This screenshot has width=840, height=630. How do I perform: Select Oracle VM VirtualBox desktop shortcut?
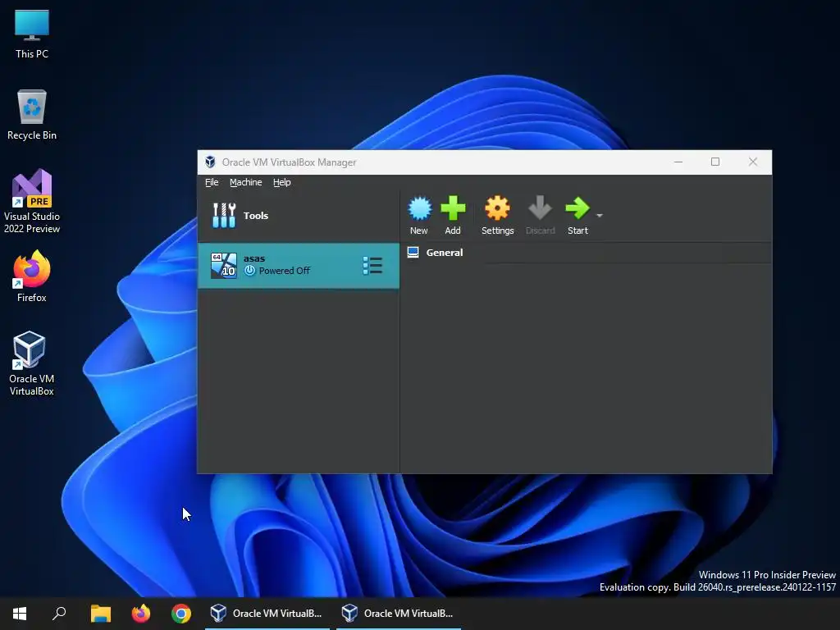tap(32, 363)
